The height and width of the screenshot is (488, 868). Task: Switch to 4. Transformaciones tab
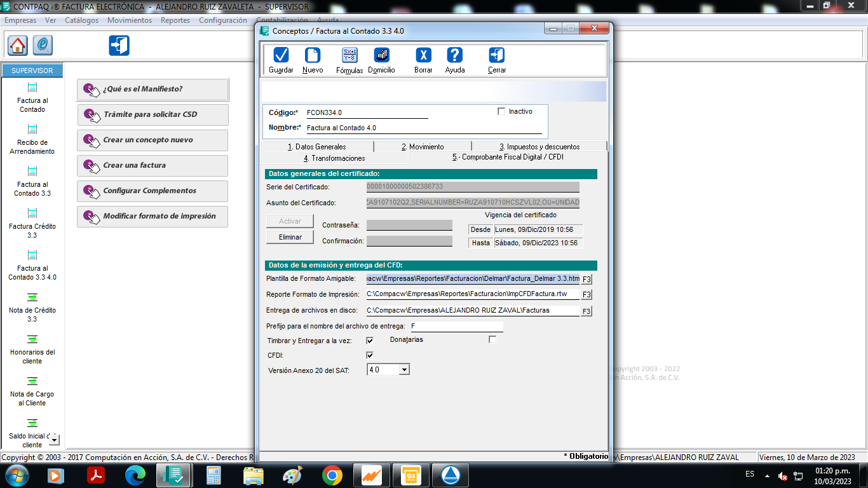pos(334,158)
